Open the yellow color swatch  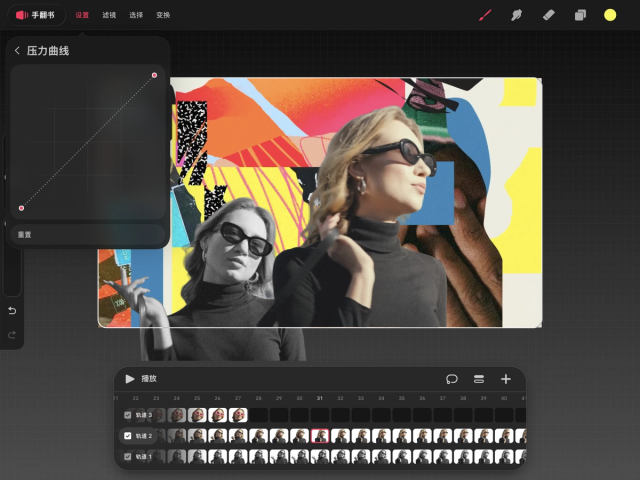click(610, 15)
